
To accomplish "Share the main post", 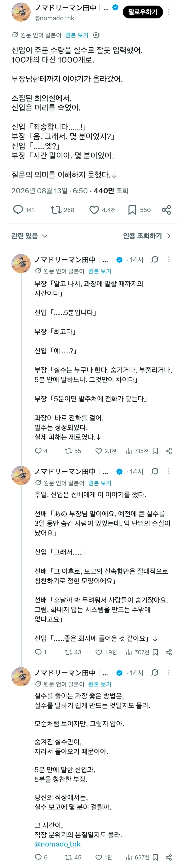I will tap(166, 210).
